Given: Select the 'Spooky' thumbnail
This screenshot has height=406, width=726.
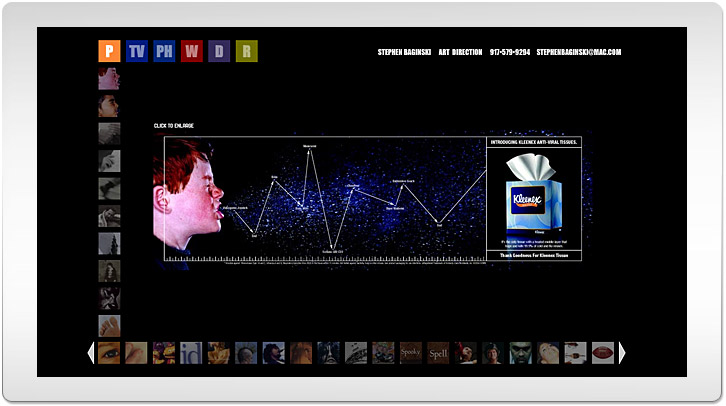Looking at the screenshot, I should (411, 353).
